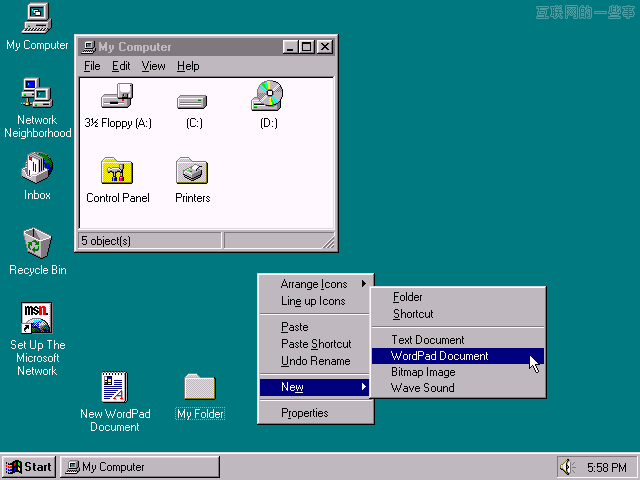Image resolution: width=640 pixels, height=480 pixels.
Task: Click the New WordPad Document desktop icon
Action: point(115,388)
